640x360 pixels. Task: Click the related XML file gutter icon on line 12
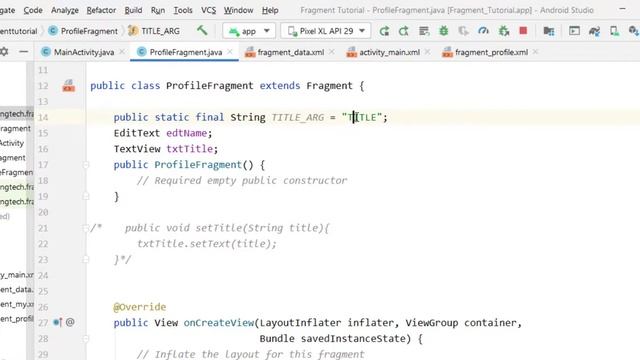[x=69, y=86]
